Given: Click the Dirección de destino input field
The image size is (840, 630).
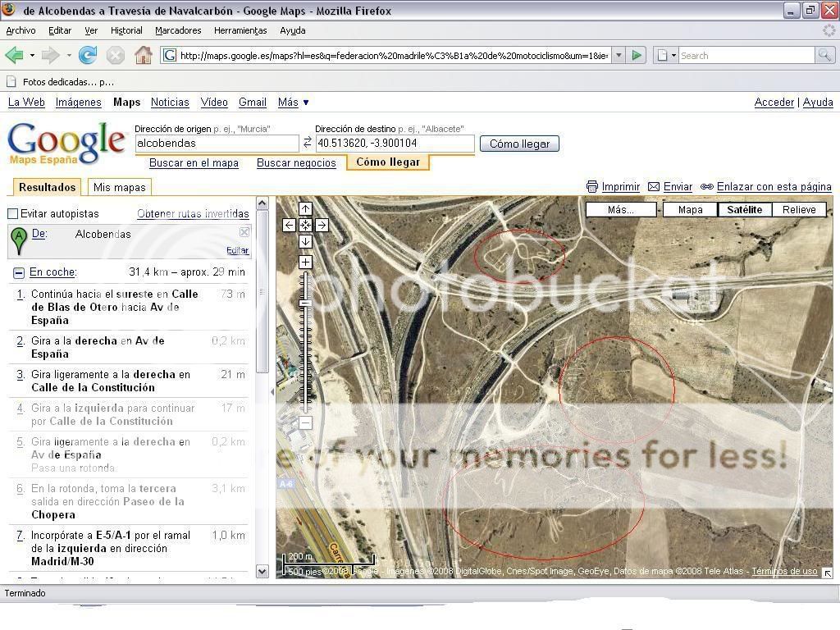Looking at the screenshot, I should [395, 144].
